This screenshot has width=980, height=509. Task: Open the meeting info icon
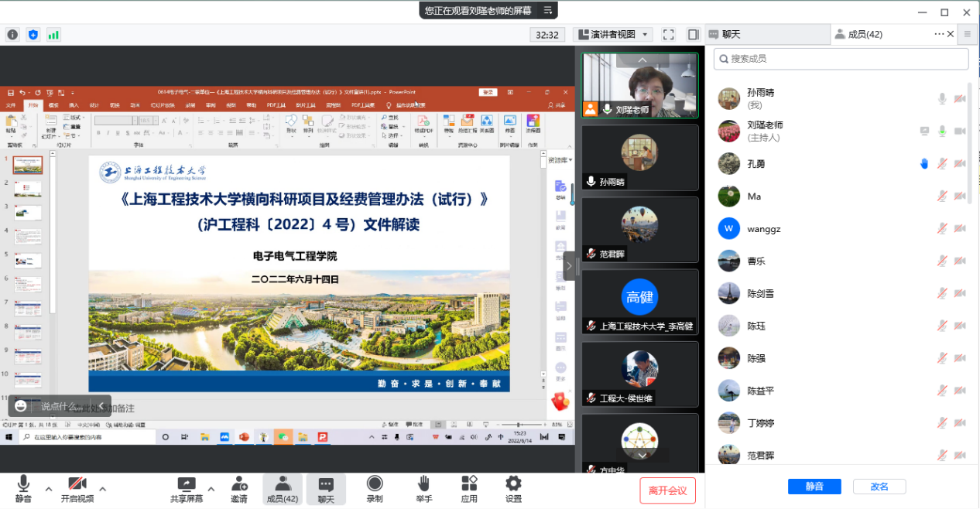point(12,35)
